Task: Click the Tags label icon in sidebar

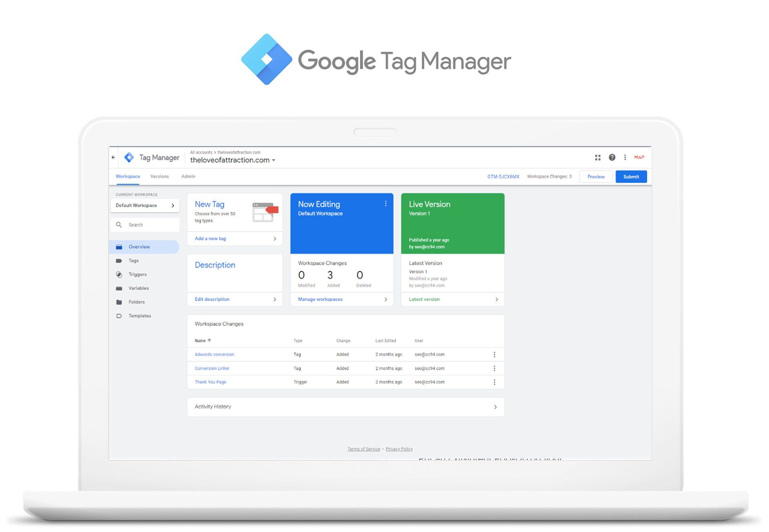Action: [119, 261]
